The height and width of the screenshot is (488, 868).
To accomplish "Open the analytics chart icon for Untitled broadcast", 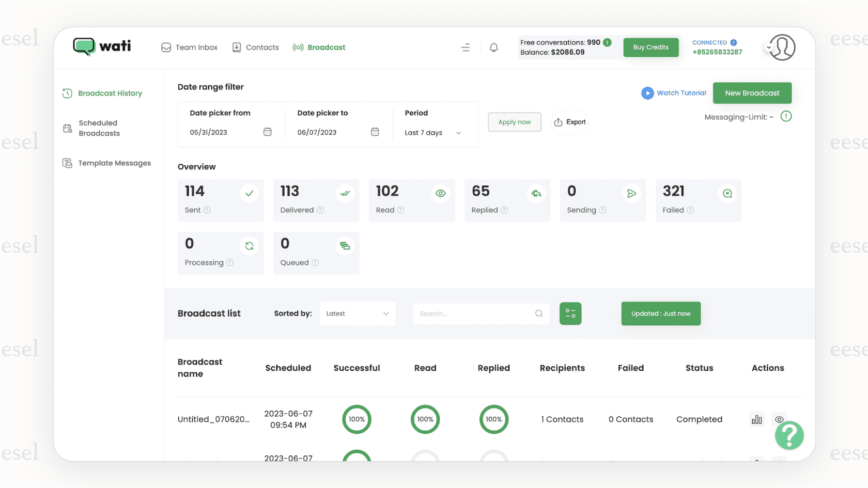I will click(x=756, y=419).
